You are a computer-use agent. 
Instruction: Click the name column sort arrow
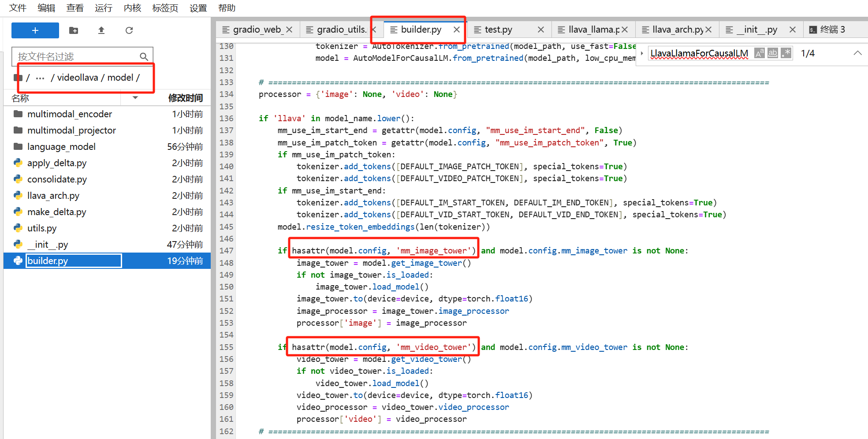[x=135, y=98]
